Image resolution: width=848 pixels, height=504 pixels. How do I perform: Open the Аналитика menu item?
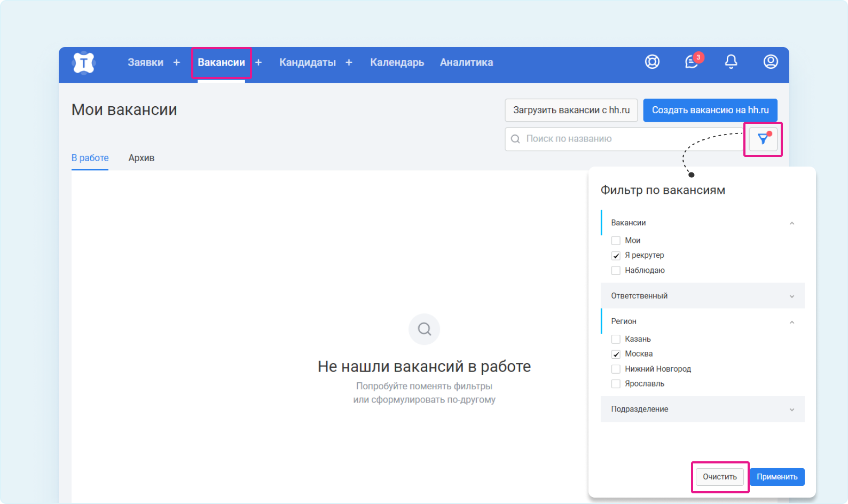coord(466,62)
